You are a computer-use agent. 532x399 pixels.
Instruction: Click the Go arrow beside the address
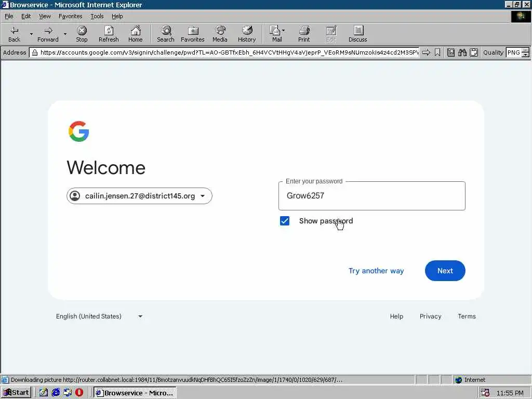point(426,52)
